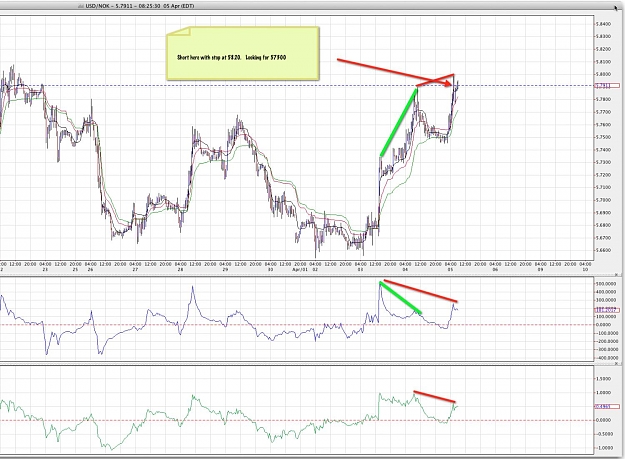This screenshot has height=459, width=625.
Task: Click the 27 date label on time axis
Action: 136,269
